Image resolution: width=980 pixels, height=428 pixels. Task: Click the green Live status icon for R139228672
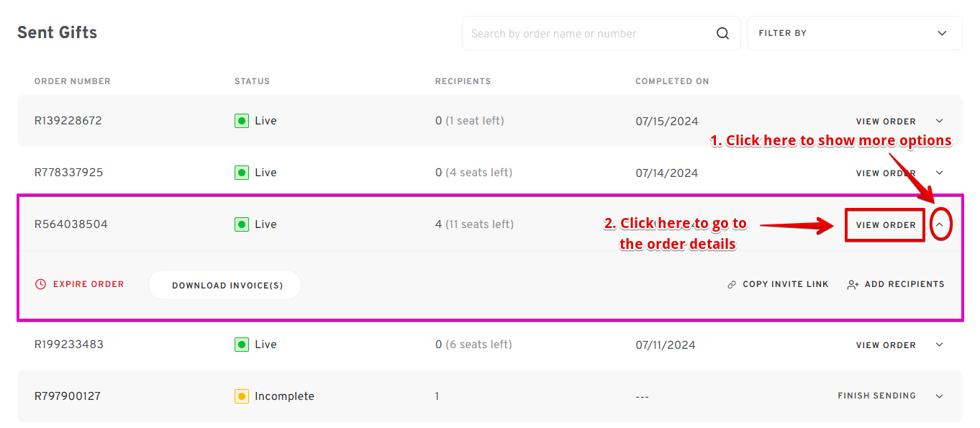[242, 121]
